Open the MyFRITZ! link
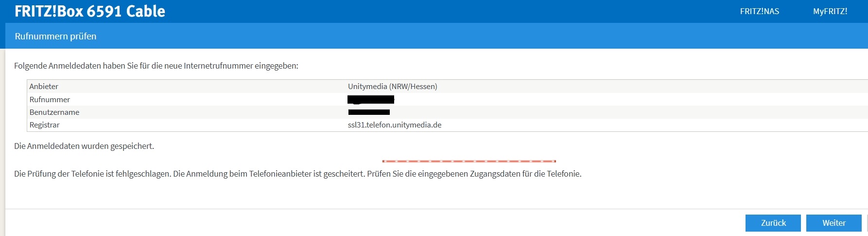Viewport: 868px width, 236px height. point(830,11)
